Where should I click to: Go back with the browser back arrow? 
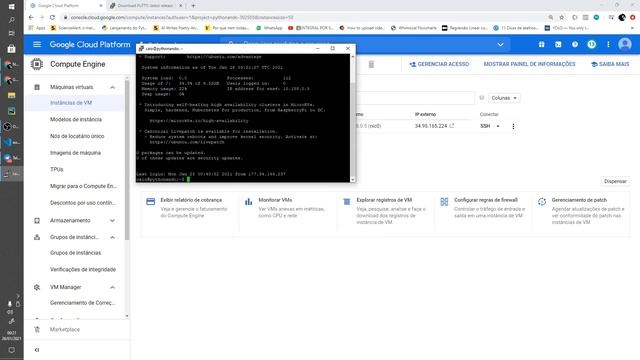tap(31, 18)
